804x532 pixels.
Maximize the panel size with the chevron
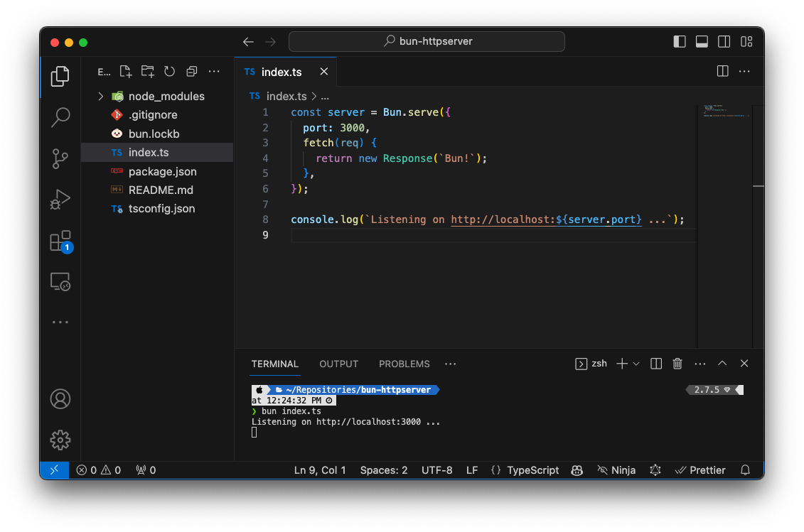pos(722,364)
